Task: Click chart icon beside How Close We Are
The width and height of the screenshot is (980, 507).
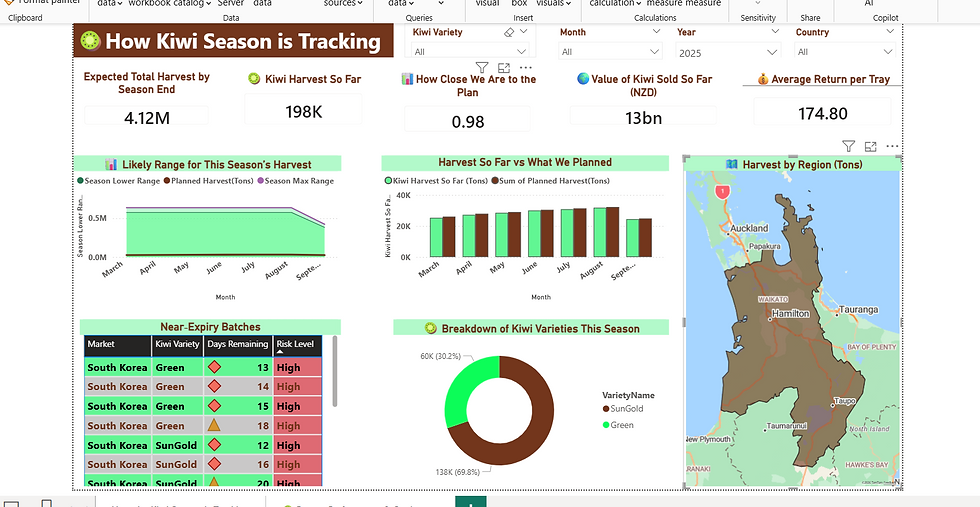Action: [x=407, y=79]
